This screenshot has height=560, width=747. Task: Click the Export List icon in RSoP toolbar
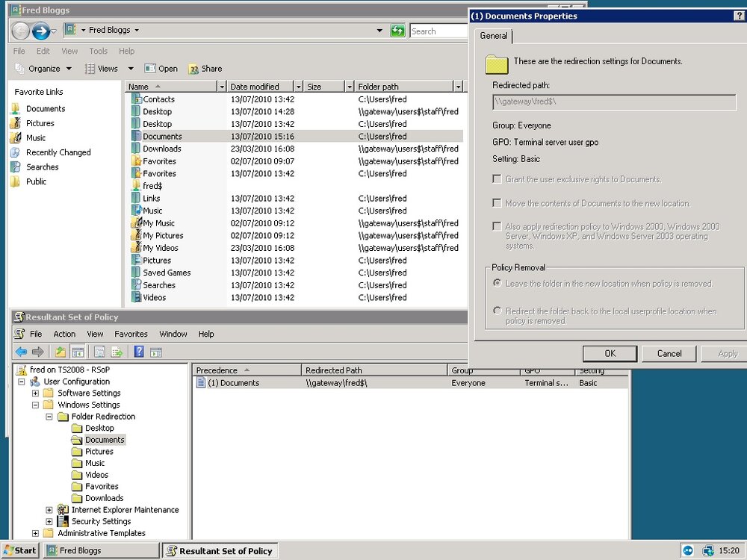click(117, 352)
